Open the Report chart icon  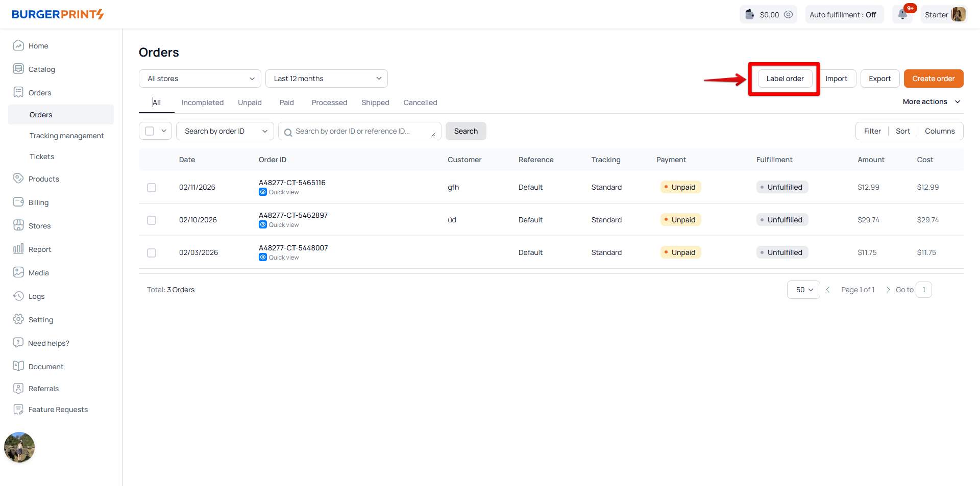pyautogui.click(x=18, y=249)
